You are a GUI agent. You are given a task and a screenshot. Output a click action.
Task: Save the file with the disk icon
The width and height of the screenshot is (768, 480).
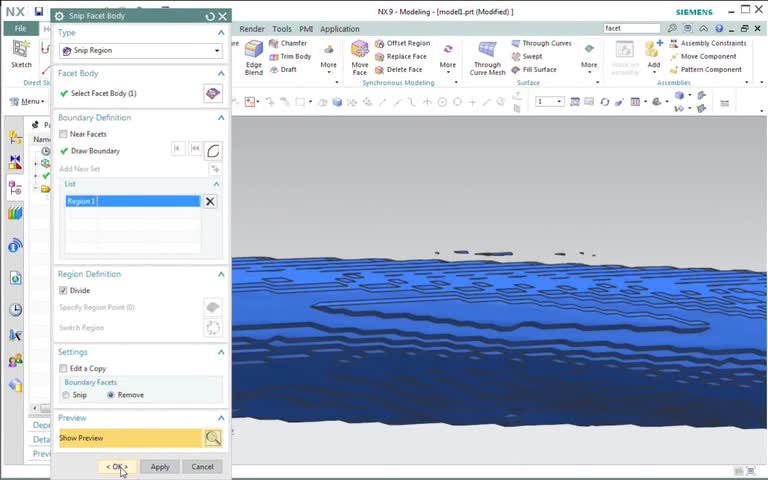click(39, 11)
